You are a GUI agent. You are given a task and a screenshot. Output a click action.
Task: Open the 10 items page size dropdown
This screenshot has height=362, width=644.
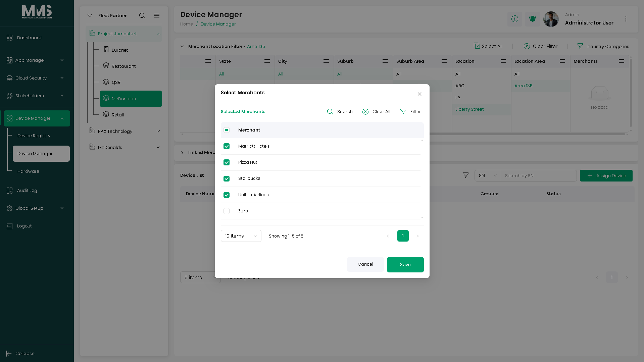[x=241, y=236]
